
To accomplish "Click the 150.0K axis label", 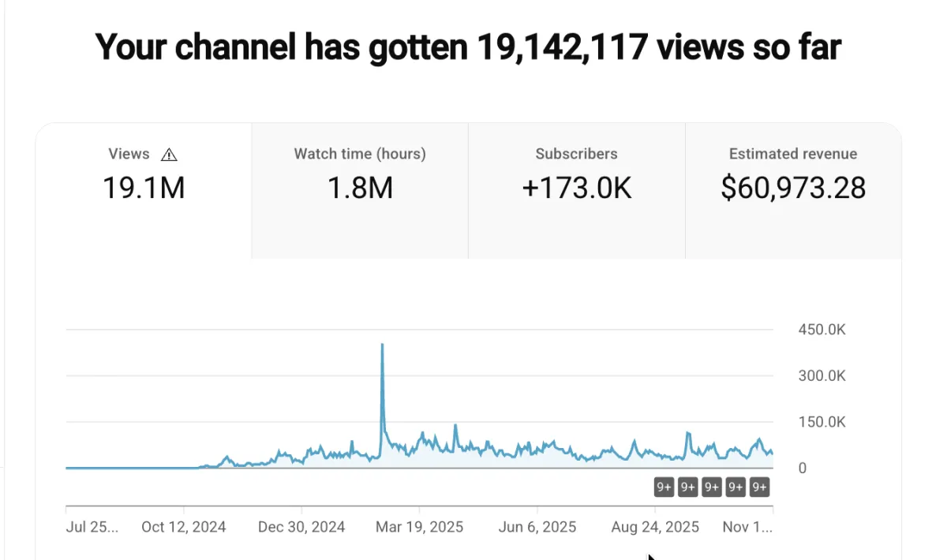I will (822, 422).
